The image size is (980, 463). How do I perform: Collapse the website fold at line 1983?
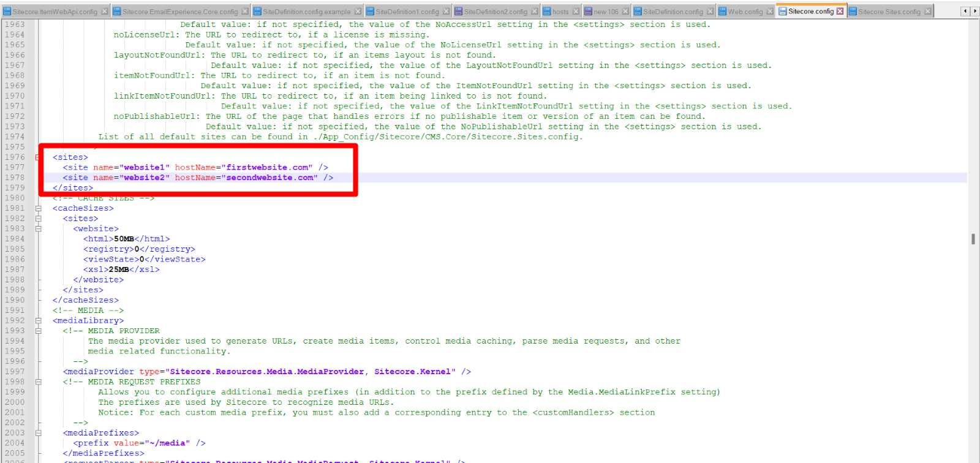coord(38,228)
